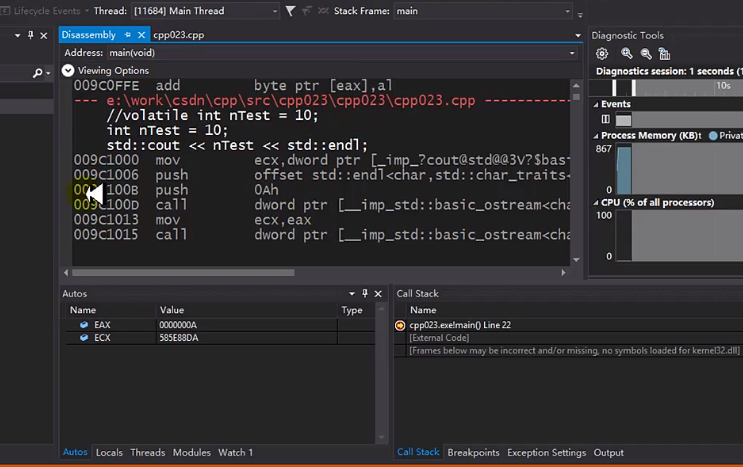
Task: Switch to the Disassembly tab
Action: pos(89,35)
